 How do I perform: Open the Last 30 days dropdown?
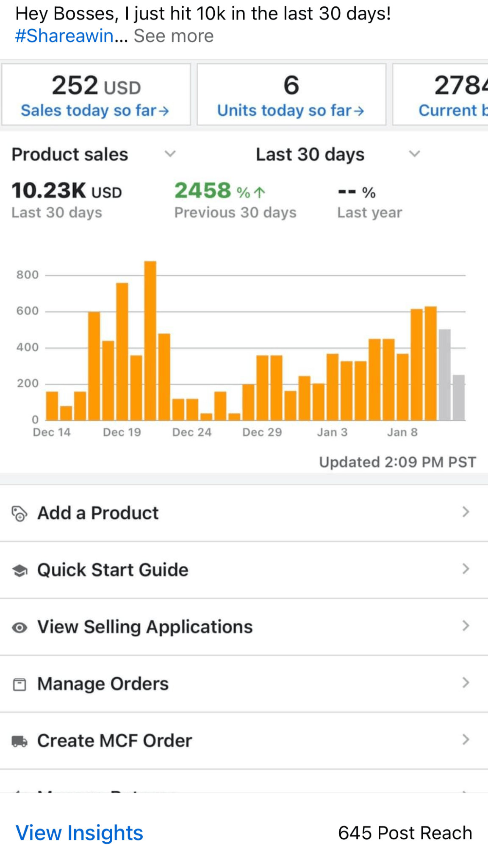(414, 154)
